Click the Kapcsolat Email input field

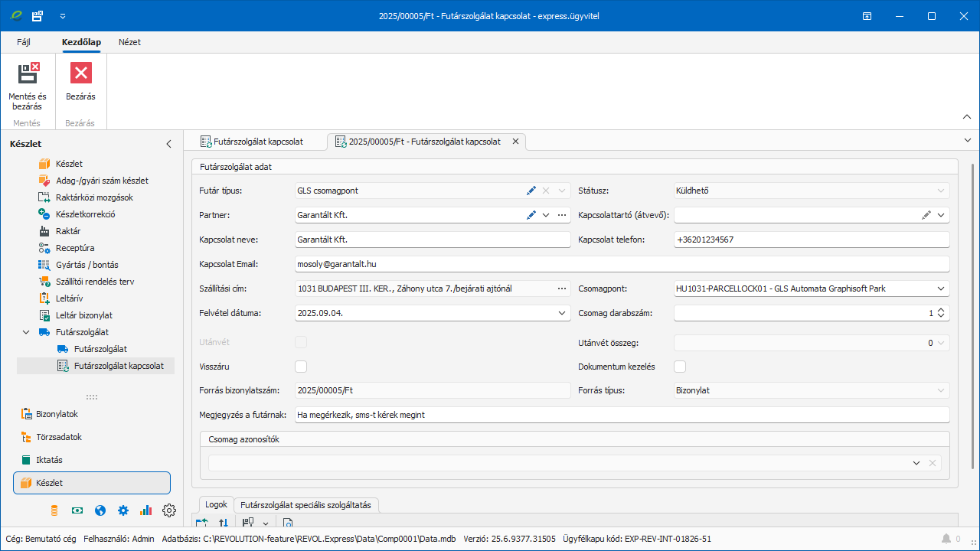click(622, 264)
